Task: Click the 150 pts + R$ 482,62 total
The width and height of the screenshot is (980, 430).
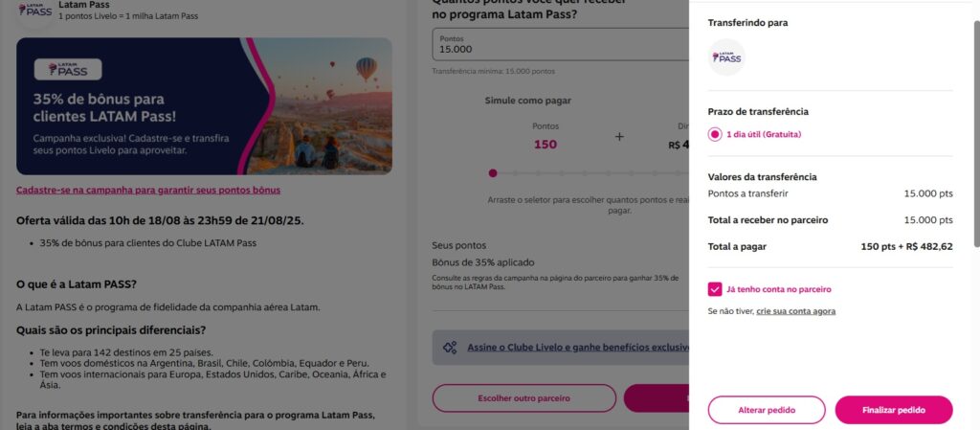Action: [x=906, y=246]
